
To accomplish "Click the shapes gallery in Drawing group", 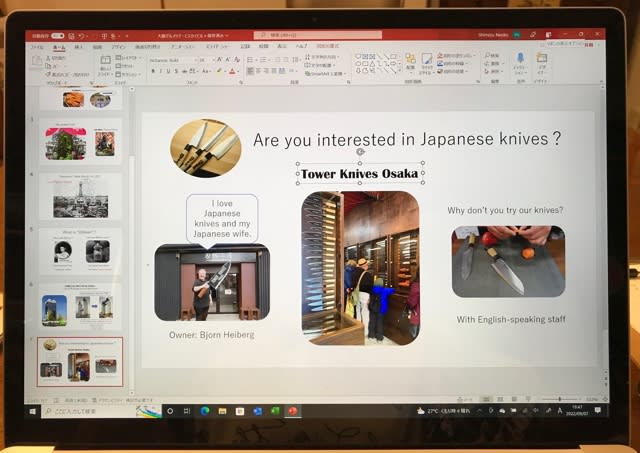I will (376, 64).
